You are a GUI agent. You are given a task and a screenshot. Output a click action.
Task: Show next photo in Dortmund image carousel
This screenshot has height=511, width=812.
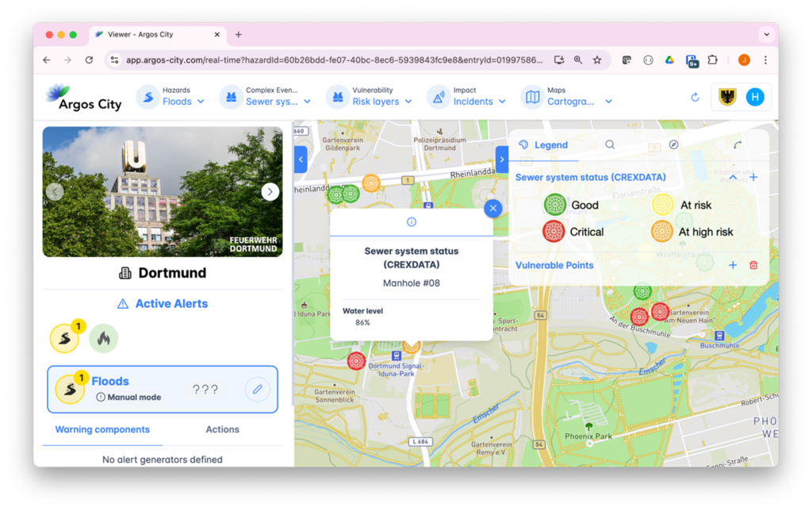click(270, 191)
